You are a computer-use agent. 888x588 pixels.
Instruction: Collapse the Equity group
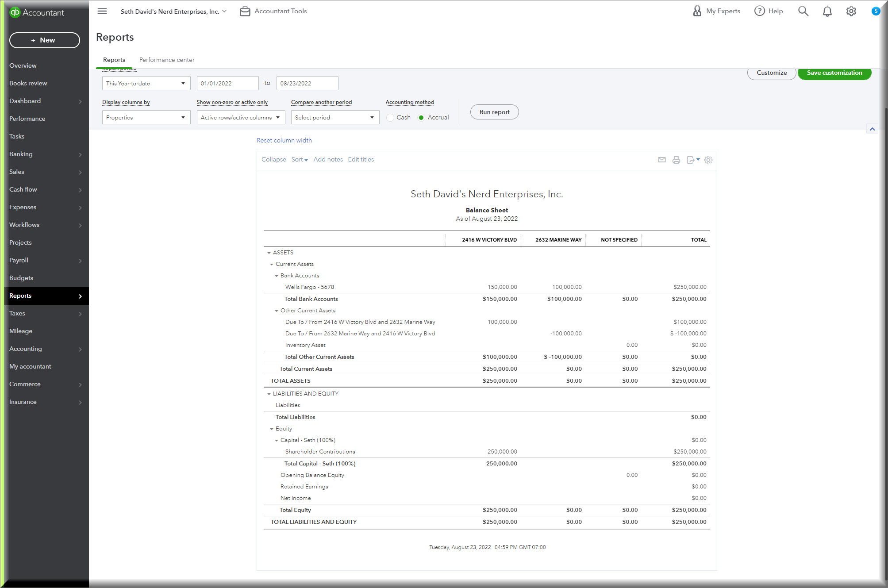(272, 429)
